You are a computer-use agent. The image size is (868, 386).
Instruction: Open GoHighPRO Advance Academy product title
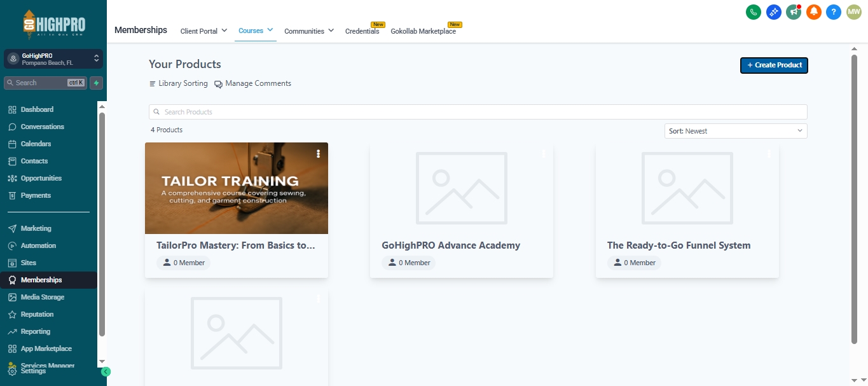click(x=451, y=245)
